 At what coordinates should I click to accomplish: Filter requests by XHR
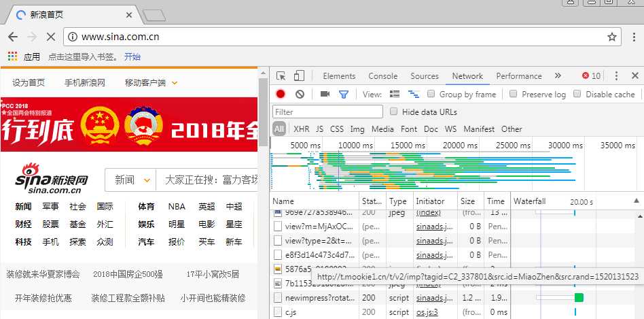point(302,129)
